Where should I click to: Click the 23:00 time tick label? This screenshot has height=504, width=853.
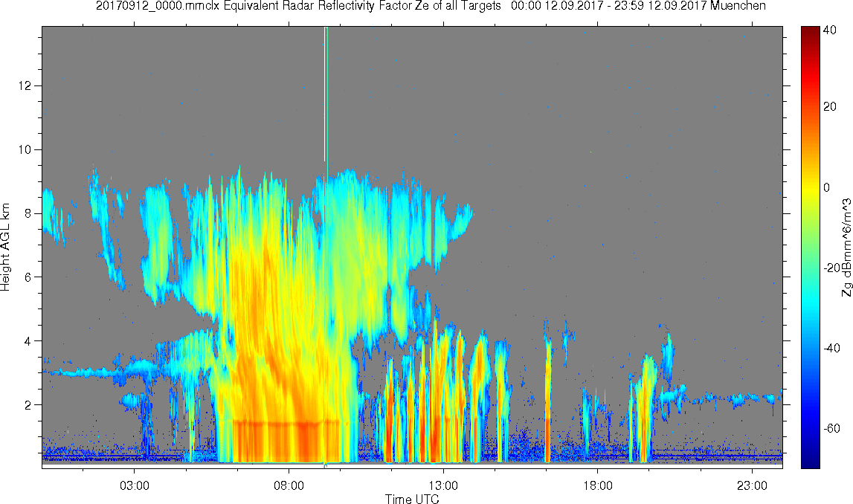pos(753,485)
